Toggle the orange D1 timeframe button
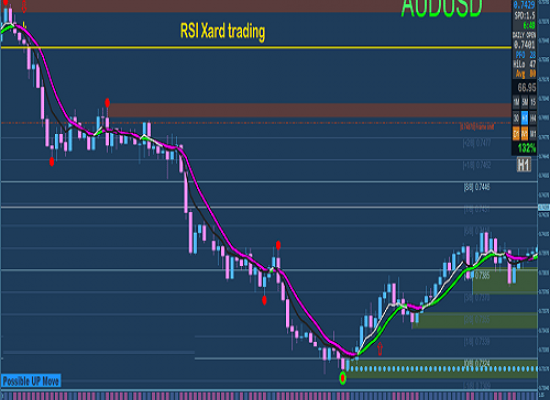The image size is (550, 400). pyautogui.click(x=516, y=134)
